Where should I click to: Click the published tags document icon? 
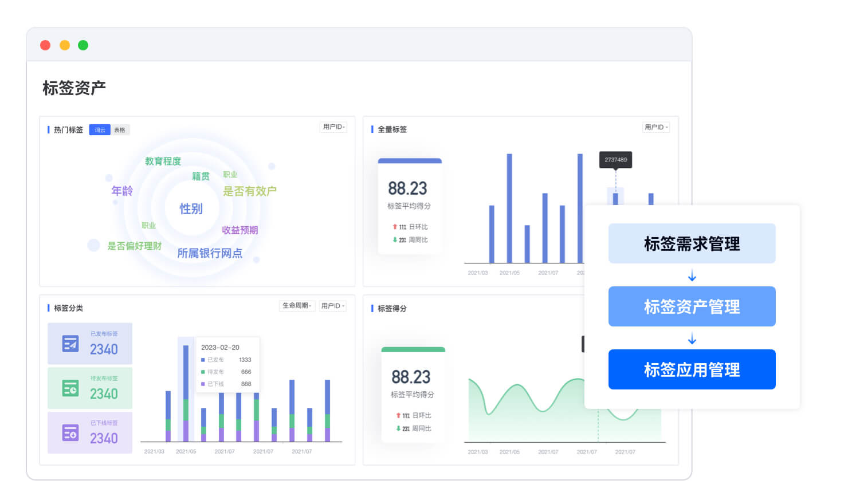pos(70,344)
